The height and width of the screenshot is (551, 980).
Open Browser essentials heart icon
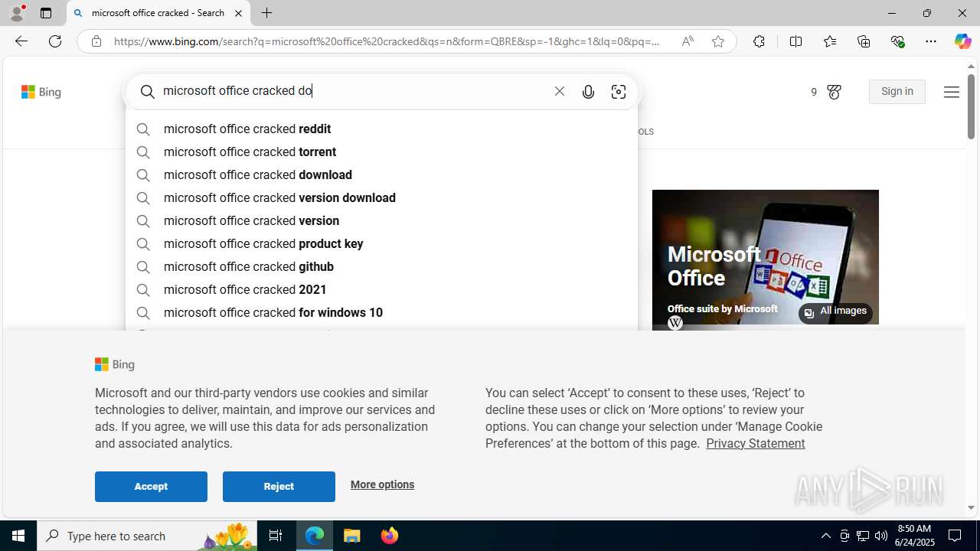(897, 41)
